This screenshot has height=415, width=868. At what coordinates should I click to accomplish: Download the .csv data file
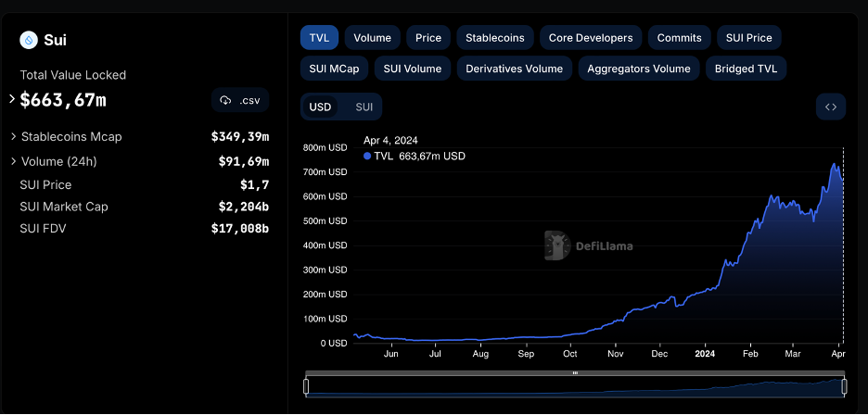point(240,100)
